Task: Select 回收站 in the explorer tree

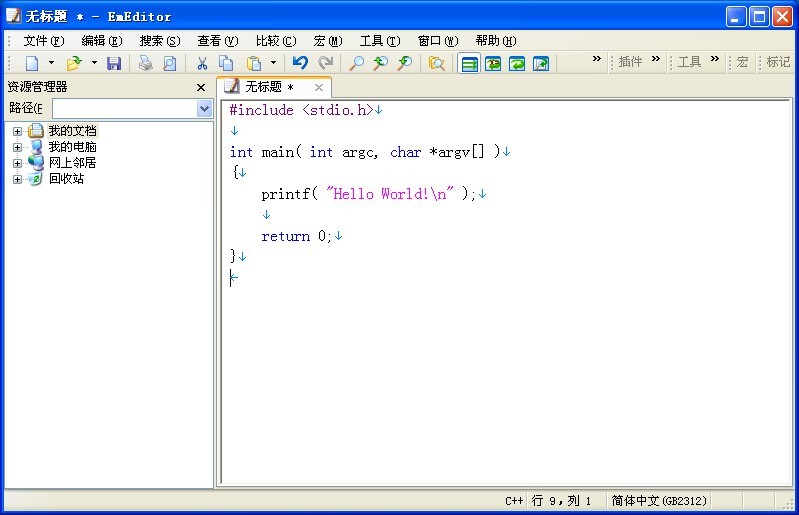Action: tap(66, 179)
